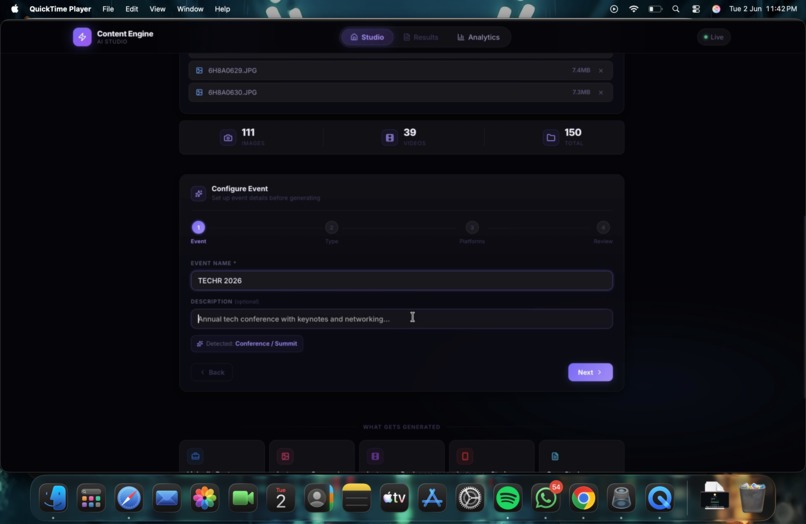806x524 pixels.
Task: Select step 1 Event in the wizard
Action: [x=198, y=227]
